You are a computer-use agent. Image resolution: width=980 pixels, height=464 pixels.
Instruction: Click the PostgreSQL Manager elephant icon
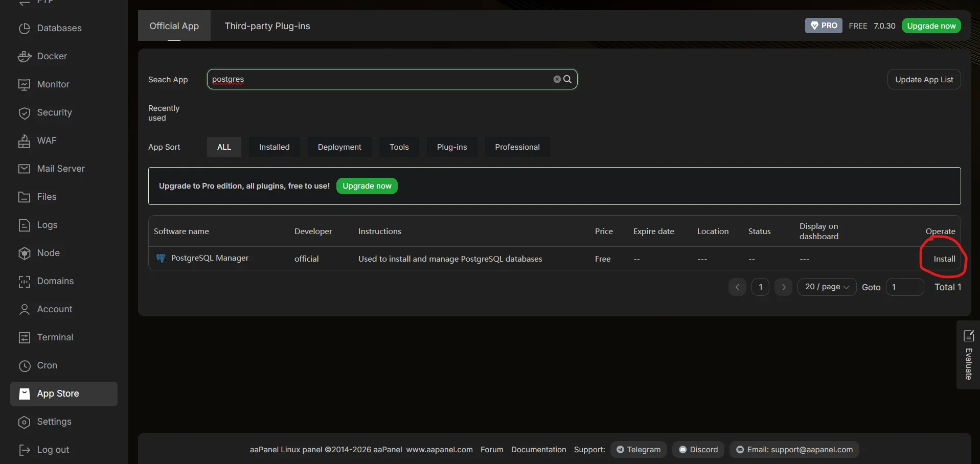point(161,259)
